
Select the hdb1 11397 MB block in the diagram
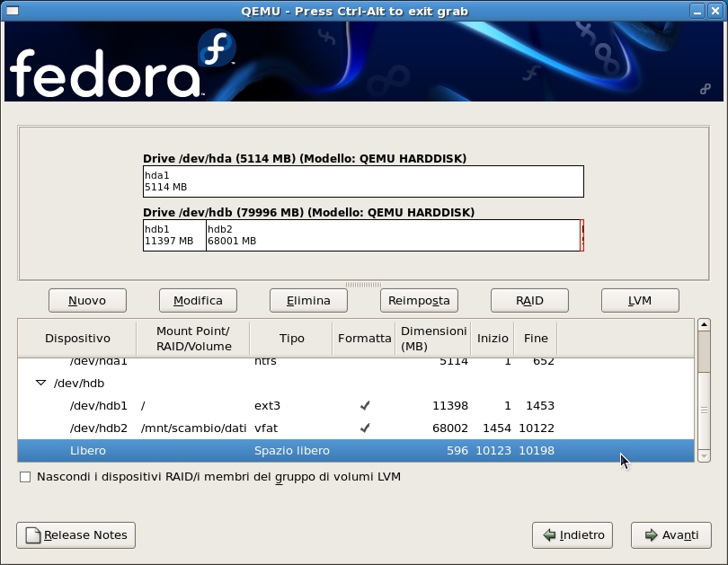pos(174,235)
